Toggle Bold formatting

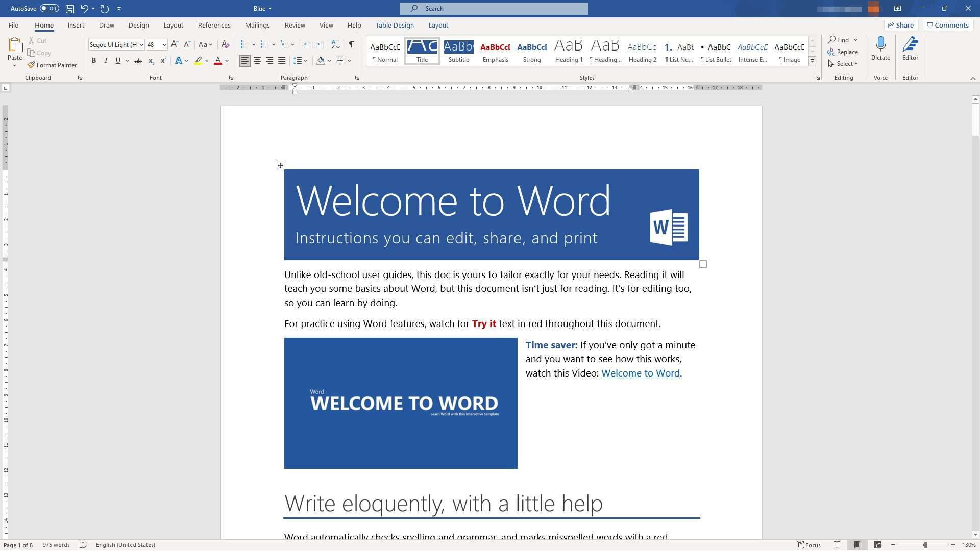coord(94,61)
